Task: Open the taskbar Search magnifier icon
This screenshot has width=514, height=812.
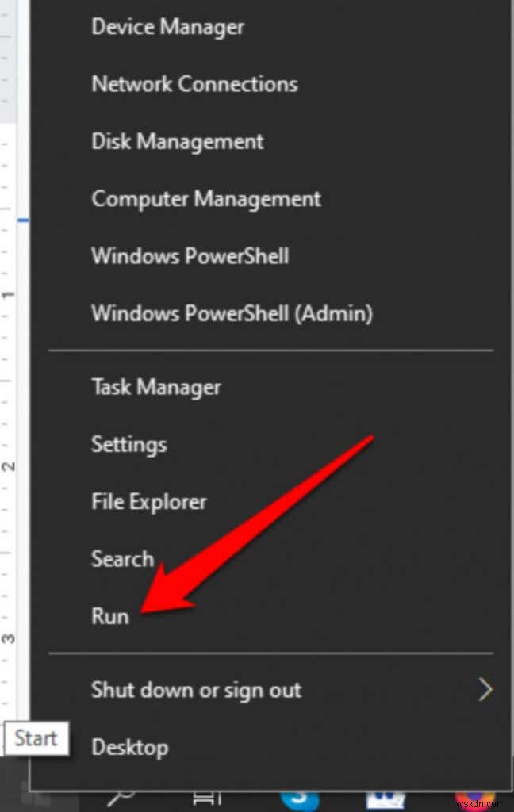Action: coord(121,804)
